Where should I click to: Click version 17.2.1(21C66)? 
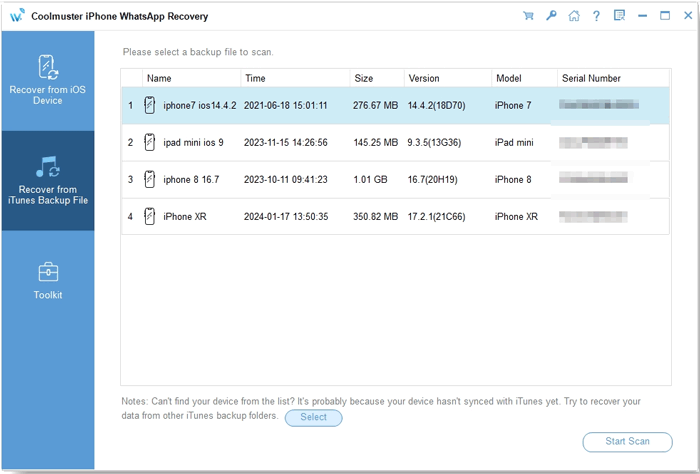[436, 216]
